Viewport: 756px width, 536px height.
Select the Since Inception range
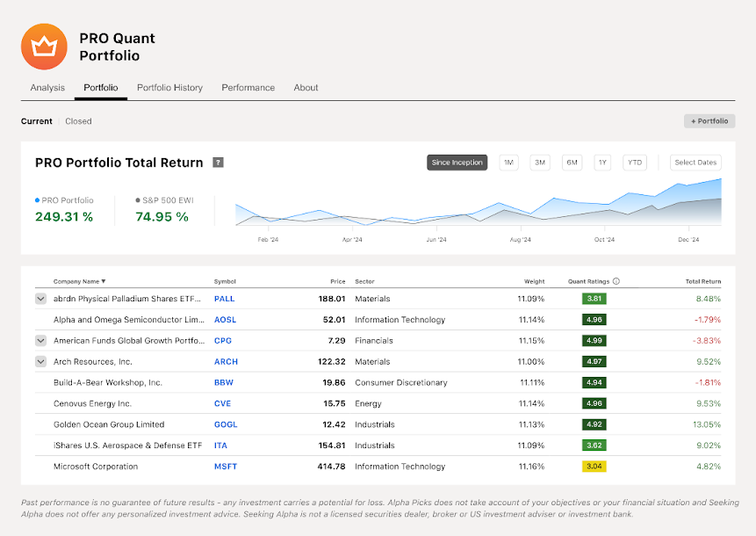(457, 163)
